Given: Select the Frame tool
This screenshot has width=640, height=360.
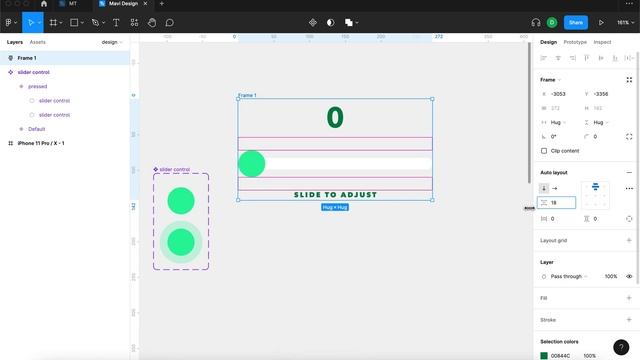Looking at the screenshot, I should [53, 23].
